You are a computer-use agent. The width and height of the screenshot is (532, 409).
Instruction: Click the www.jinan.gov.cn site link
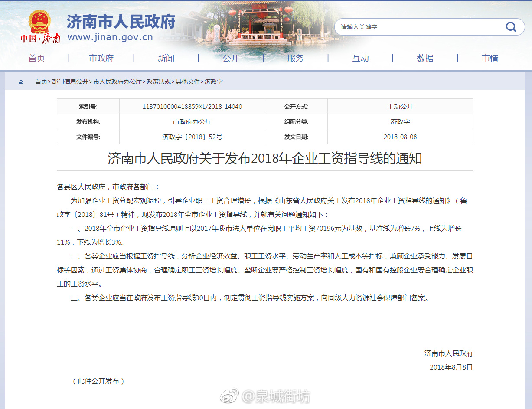[110, 38]
